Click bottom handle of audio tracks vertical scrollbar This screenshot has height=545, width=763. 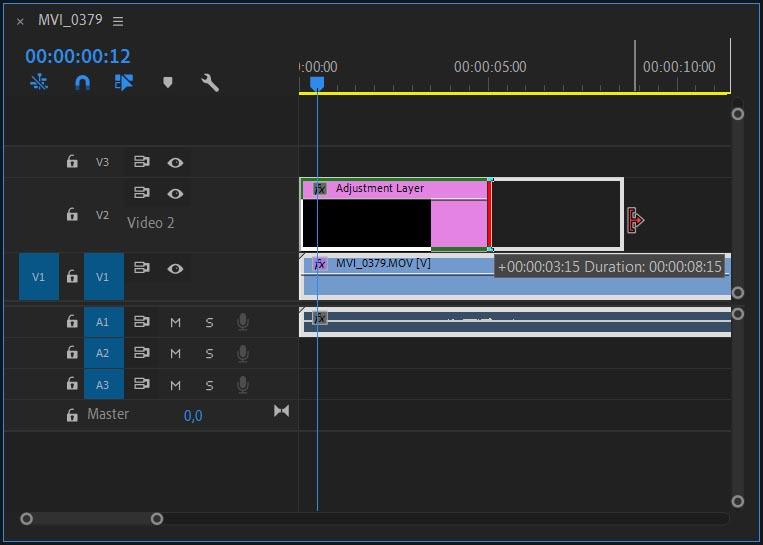738,501
